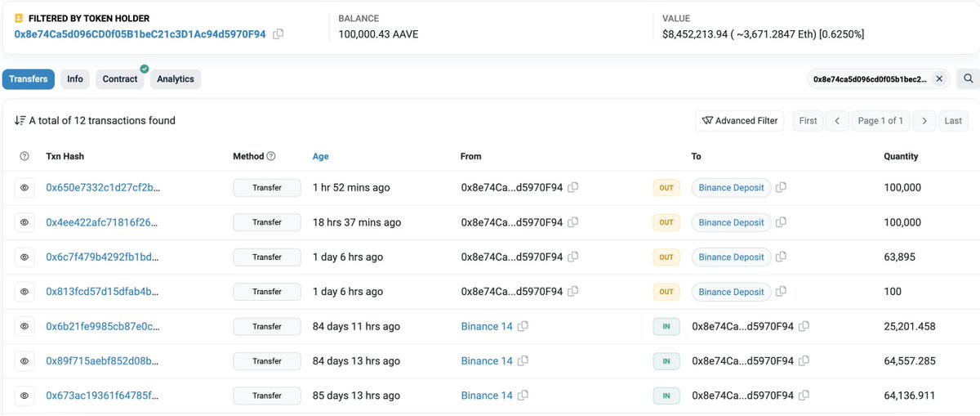This screenshot has width=980, height=416.
Task: View details for txn 0x89f715aebf852d08b
Action: coord(24,361)
